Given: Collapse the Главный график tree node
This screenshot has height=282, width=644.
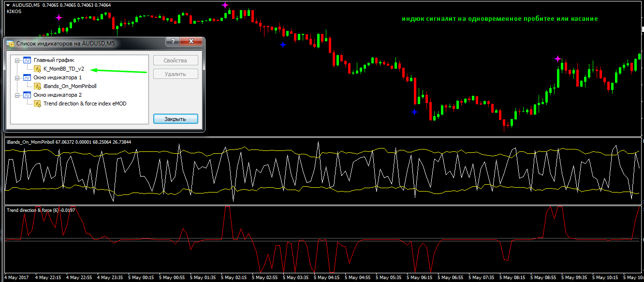Looking at the screenshot, I should (x=18, y=61).
